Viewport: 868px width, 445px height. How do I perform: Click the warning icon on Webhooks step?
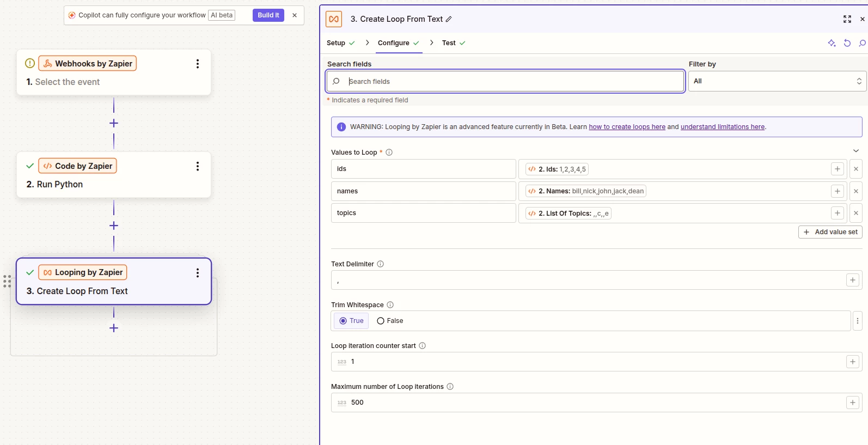click(x=30, y=63)
